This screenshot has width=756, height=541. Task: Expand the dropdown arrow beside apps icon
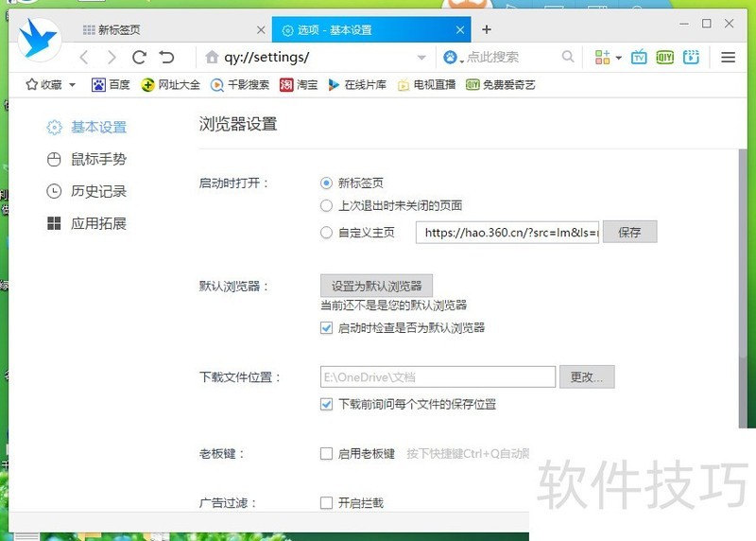click(619, 58)
